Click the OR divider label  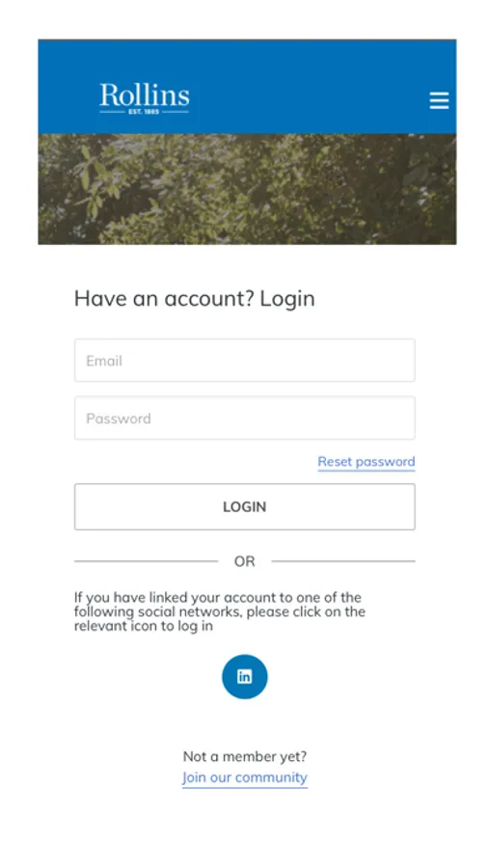pyautogui.click(x=244, y=561)
